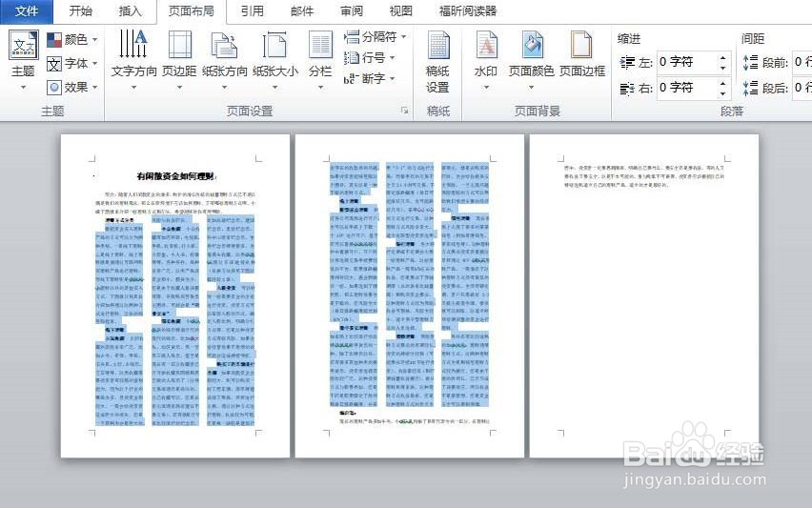Click the 断字 hyphenation icon
This screenshot has width=812, height=508.
pos(351,79)
